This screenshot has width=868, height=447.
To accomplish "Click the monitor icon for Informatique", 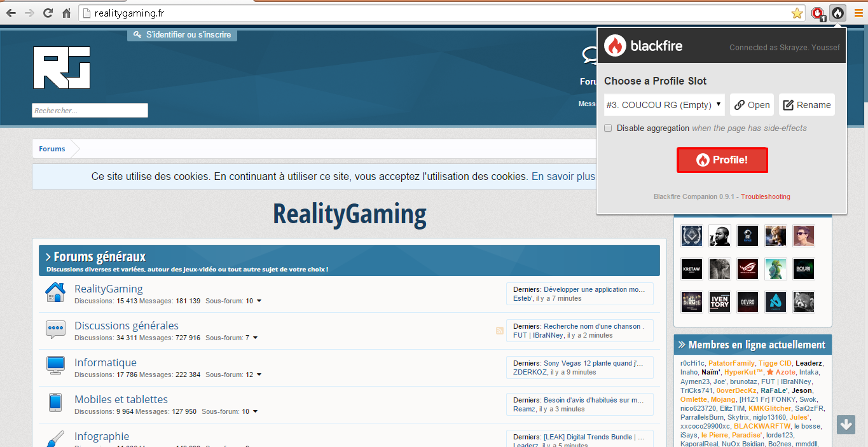I will click(55, 366).
